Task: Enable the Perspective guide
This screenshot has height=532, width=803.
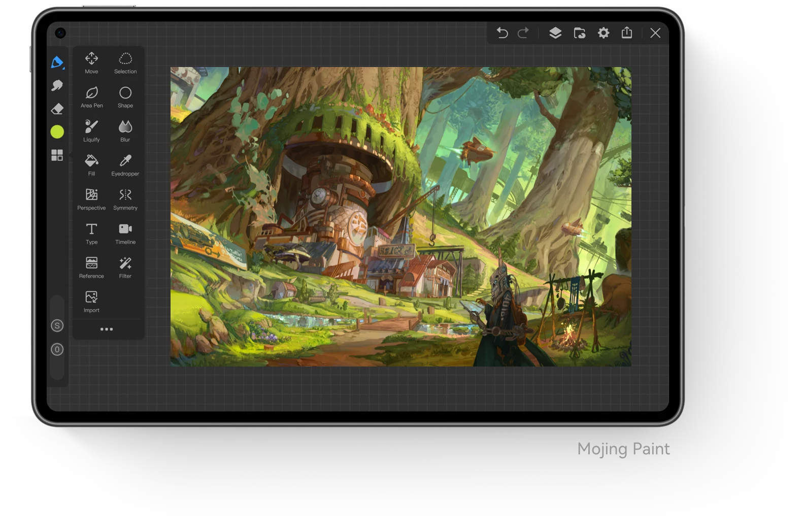Action: [x=91, y=199]
